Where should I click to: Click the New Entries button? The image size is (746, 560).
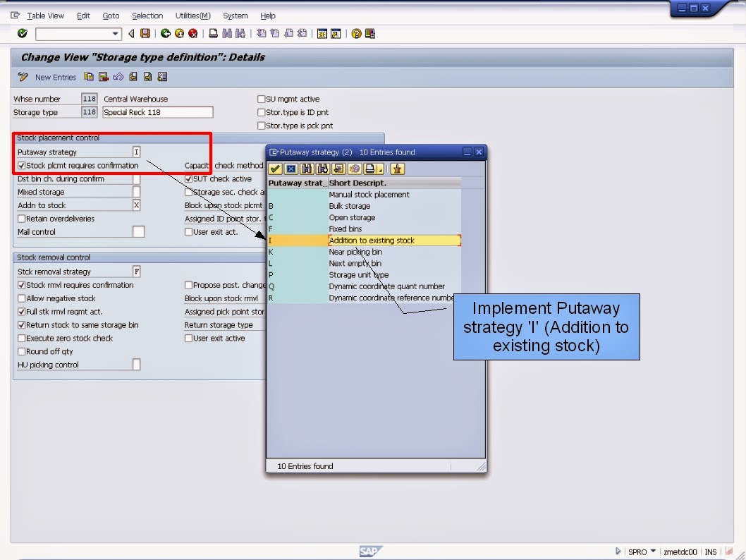(x=56, y=77)
